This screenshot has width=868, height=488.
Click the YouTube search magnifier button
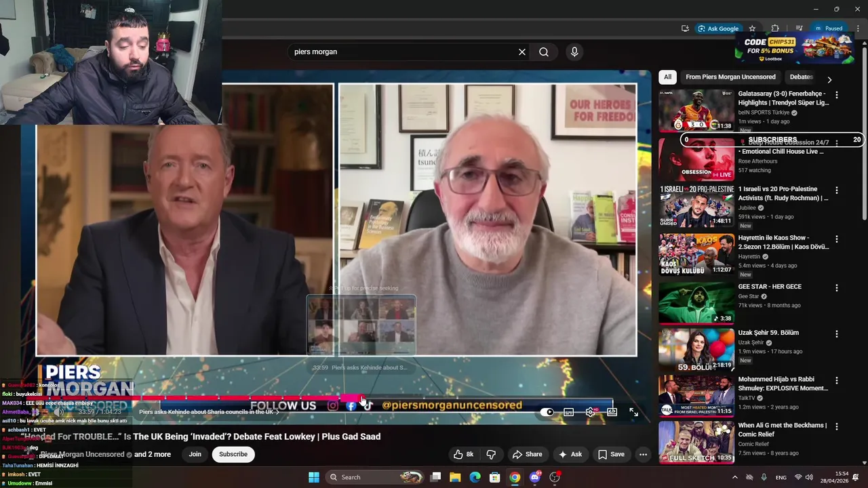(544, 52)
